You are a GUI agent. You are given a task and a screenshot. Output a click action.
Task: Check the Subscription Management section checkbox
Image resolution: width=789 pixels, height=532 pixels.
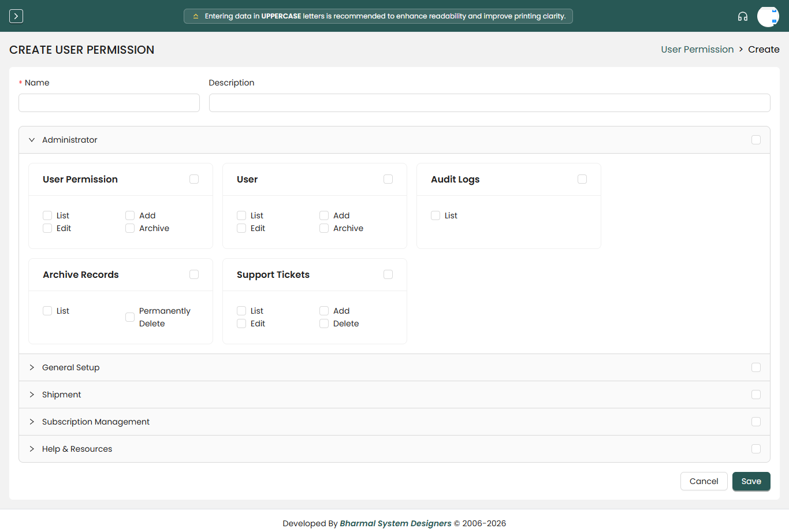click(x=756, y=422)
